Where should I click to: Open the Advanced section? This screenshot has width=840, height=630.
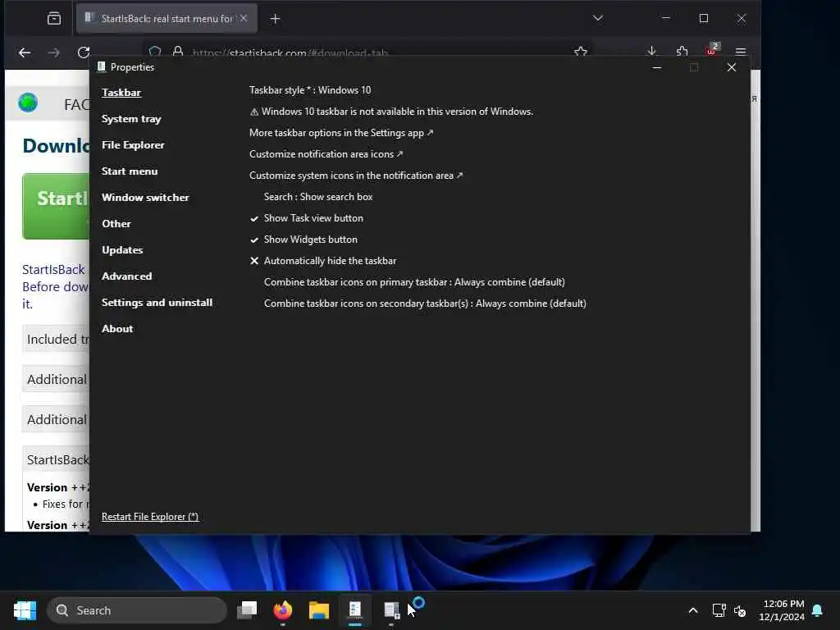(x=126, y=276)
